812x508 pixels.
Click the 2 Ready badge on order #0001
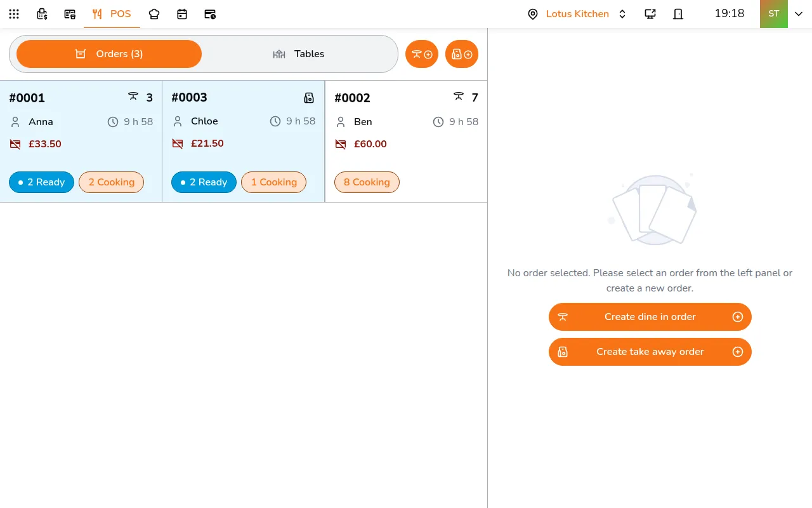point(41,182)
